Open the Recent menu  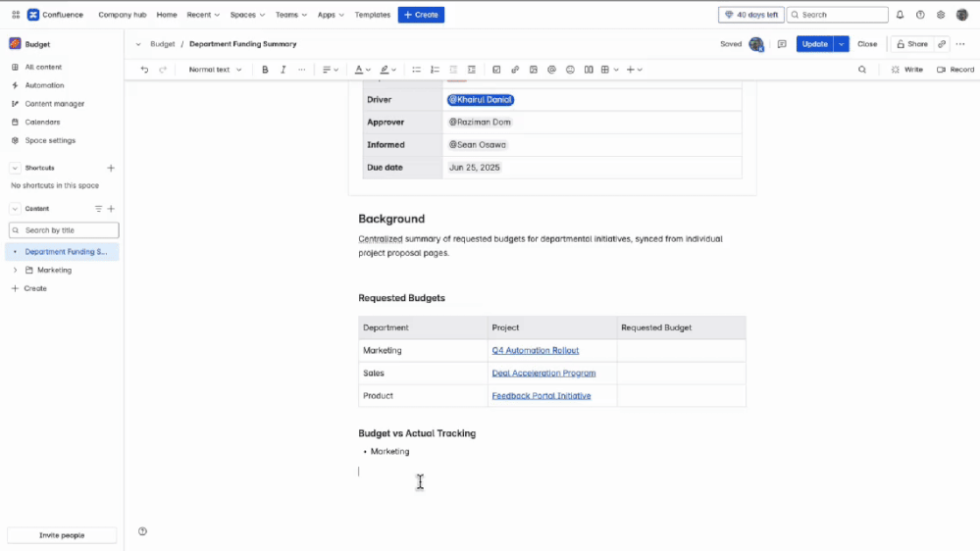pos(203,15)
